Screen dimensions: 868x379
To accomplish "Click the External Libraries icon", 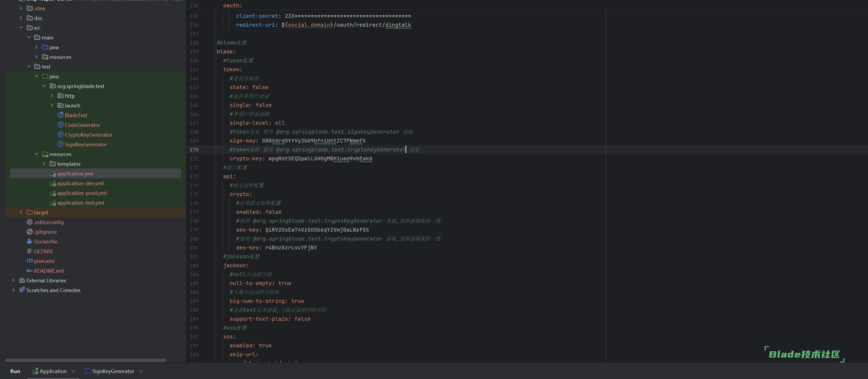I will pyautogui.click(x=22, y=280).
